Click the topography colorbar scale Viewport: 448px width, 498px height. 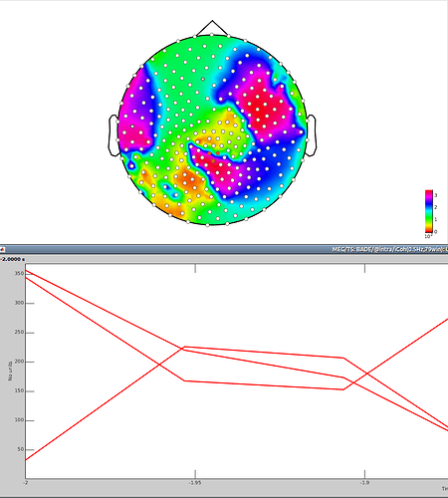coord(429,211)
